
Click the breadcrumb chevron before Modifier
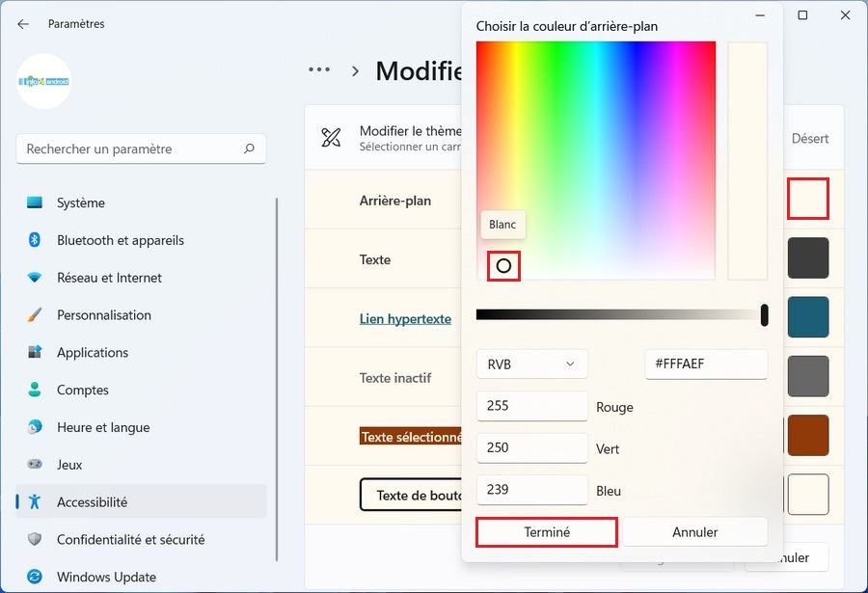point(355,70)
